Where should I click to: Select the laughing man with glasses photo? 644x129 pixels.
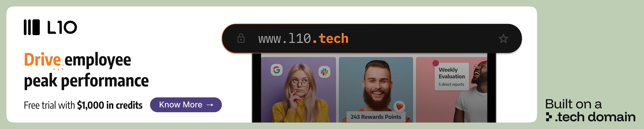point(451,90)
